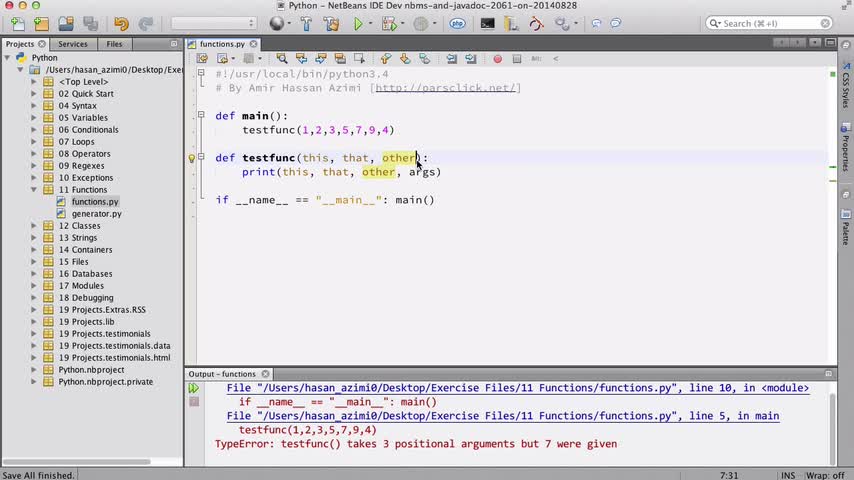Switch to the Services tab
The image size is (854, 480).
[x=72, y=44]
